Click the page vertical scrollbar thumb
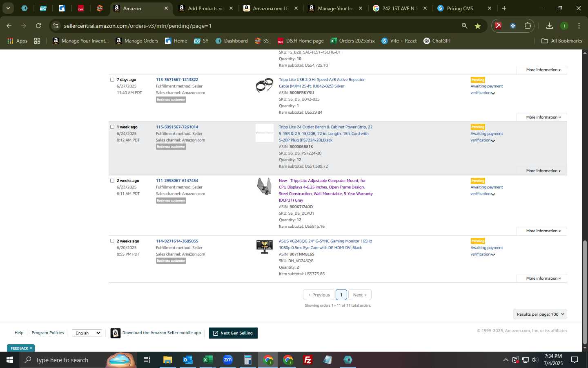 coord(585,292)
